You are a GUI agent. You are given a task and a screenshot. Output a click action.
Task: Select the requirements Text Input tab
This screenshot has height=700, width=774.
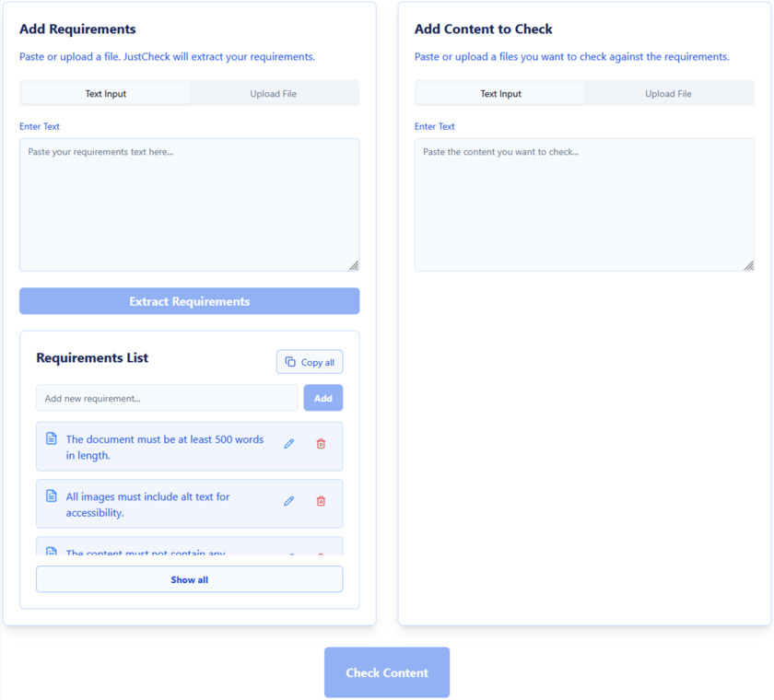[x=106, y=94]
